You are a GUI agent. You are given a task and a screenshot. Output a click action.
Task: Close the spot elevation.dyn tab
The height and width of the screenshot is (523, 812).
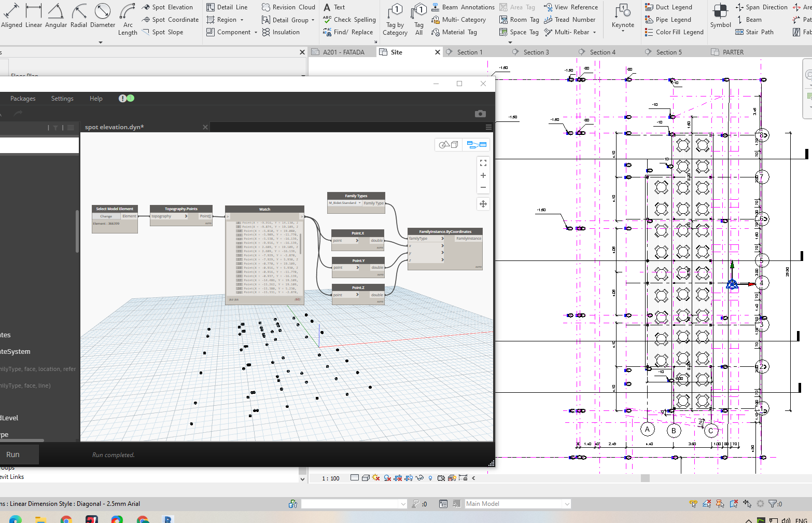tap(205, 127)
